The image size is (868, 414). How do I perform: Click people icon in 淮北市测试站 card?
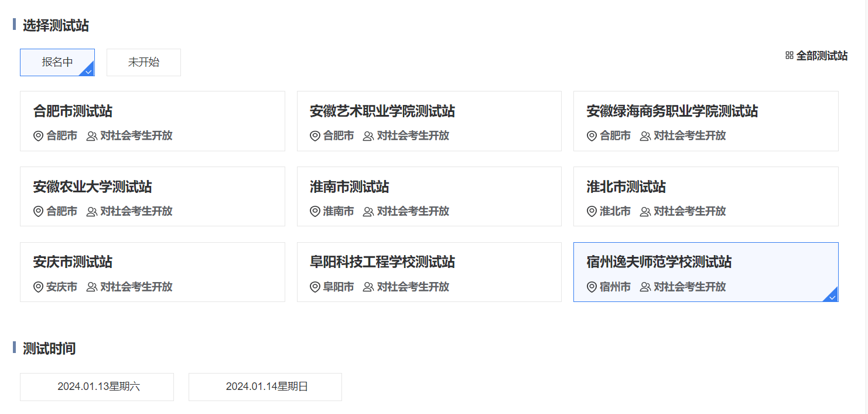[645, 212]
